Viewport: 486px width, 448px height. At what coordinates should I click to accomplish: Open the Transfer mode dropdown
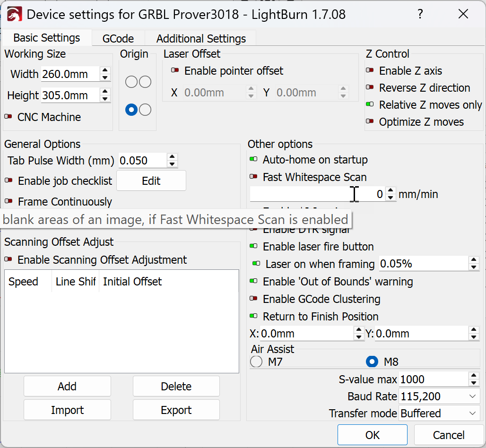tap(439, 414)
